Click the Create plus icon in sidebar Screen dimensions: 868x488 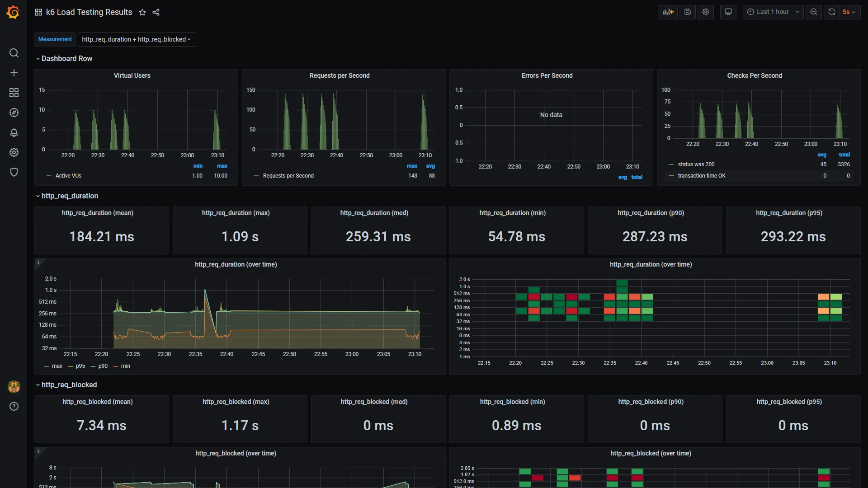coord(14,73)
